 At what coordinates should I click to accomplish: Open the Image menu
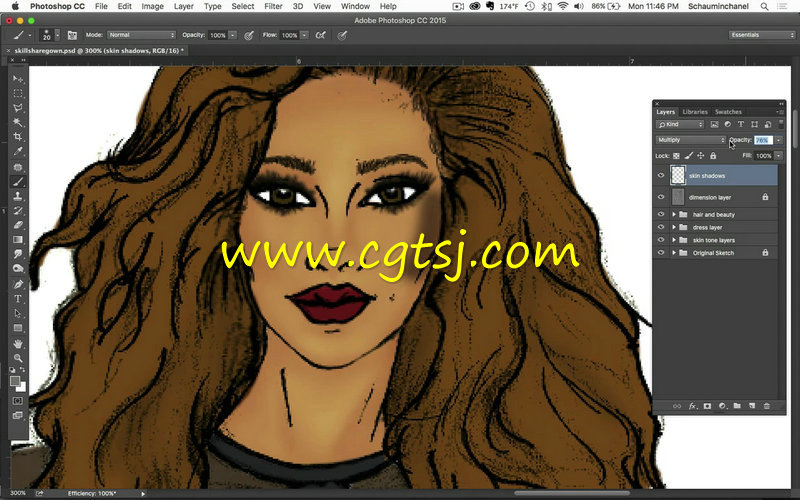(152, 6)
